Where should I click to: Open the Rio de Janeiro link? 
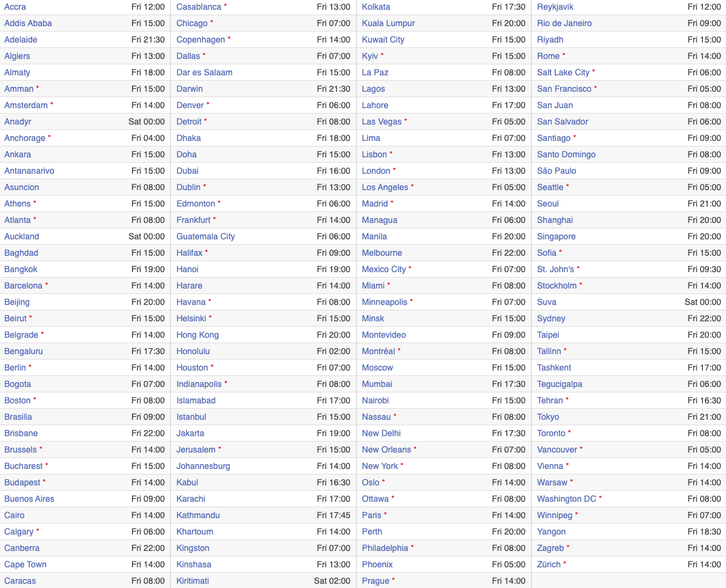tap(564, 23)
